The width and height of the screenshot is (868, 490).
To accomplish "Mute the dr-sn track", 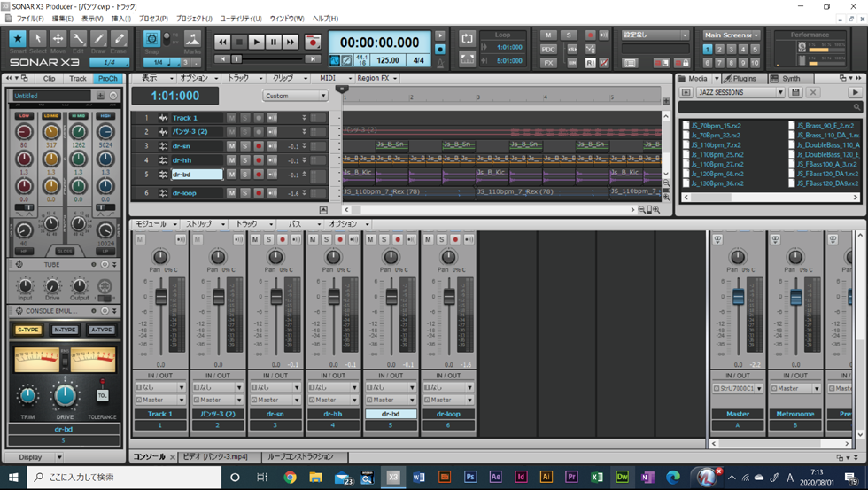I will pos(231,145).
